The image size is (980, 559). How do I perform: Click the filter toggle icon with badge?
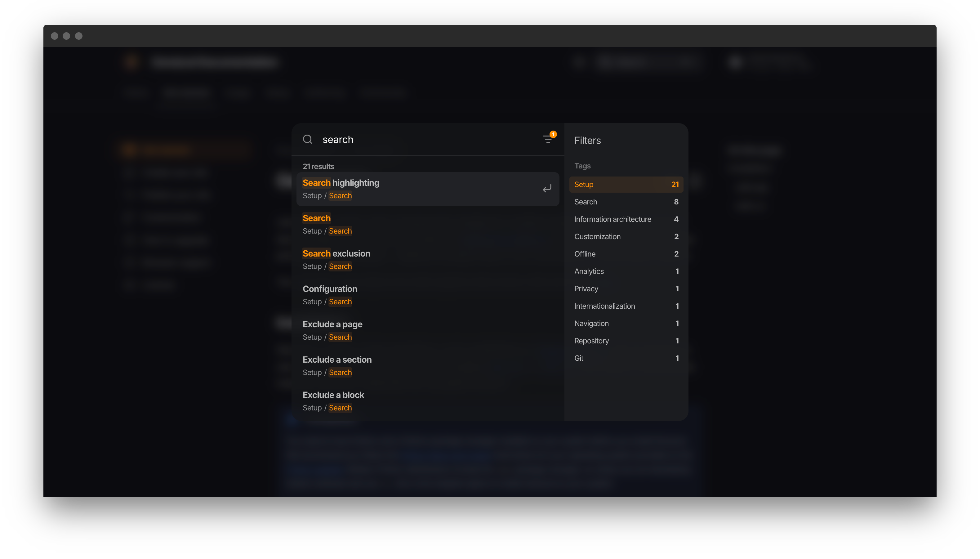pyautogui.click(x=549, y=139)
